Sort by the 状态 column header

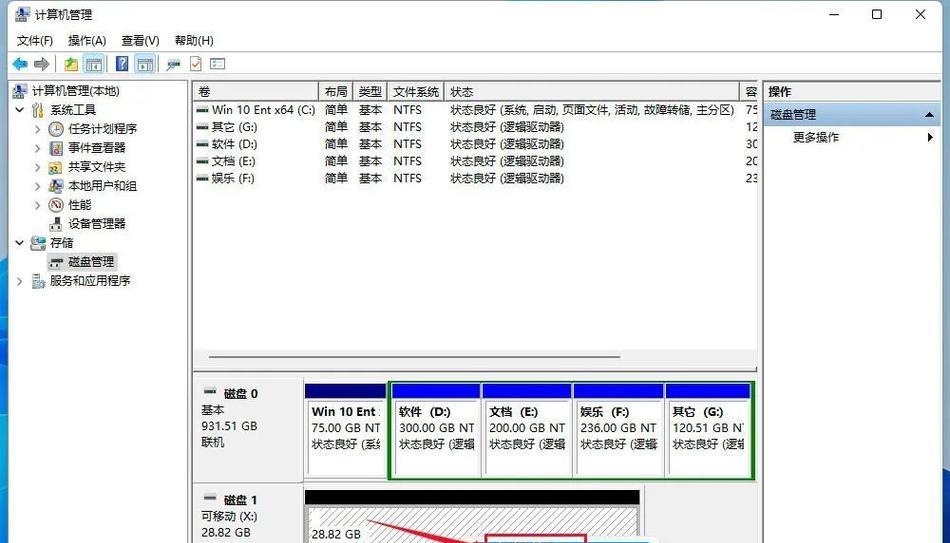pos(591,92)
